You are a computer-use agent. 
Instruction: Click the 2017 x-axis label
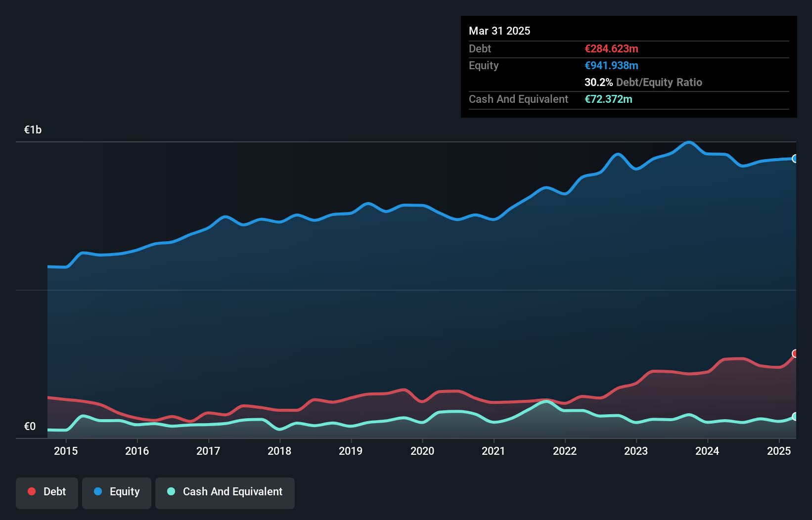[208, 451]
